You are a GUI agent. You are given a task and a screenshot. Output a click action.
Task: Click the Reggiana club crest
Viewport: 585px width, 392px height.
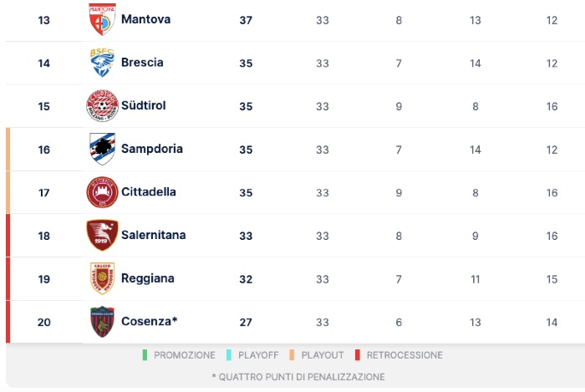(x=102, y=278)
